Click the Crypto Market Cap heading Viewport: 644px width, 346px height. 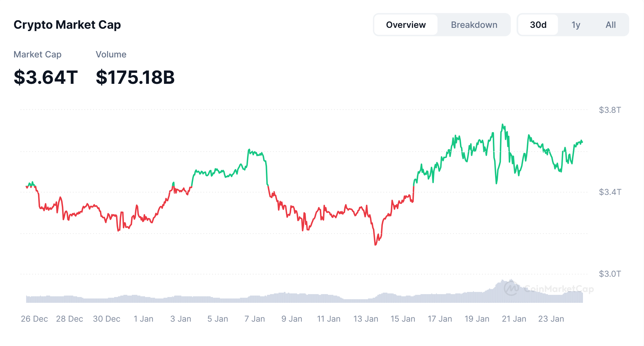(x=67, y=25)
